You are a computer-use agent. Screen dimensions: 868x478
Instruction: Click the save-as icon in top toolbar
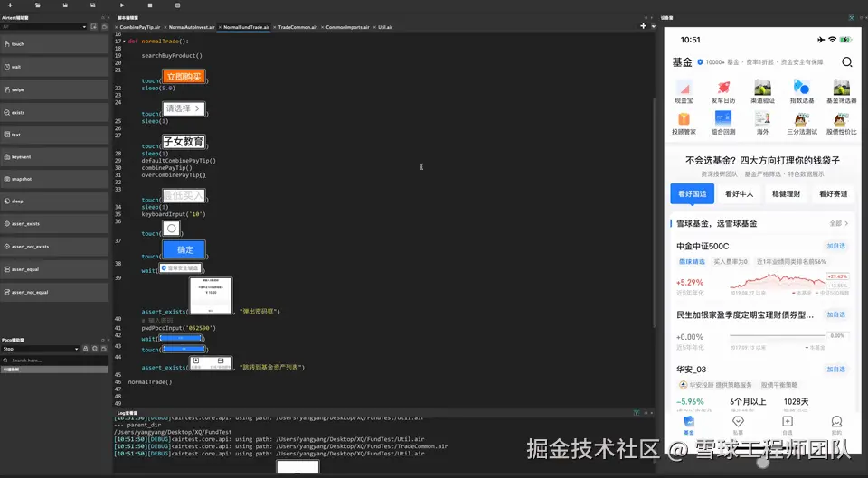(92, 5)
